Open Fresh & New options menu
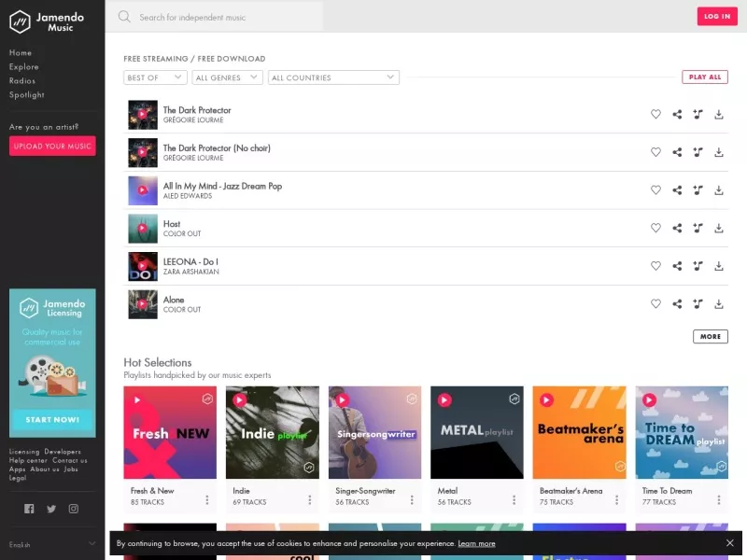 tap(206, 499)
